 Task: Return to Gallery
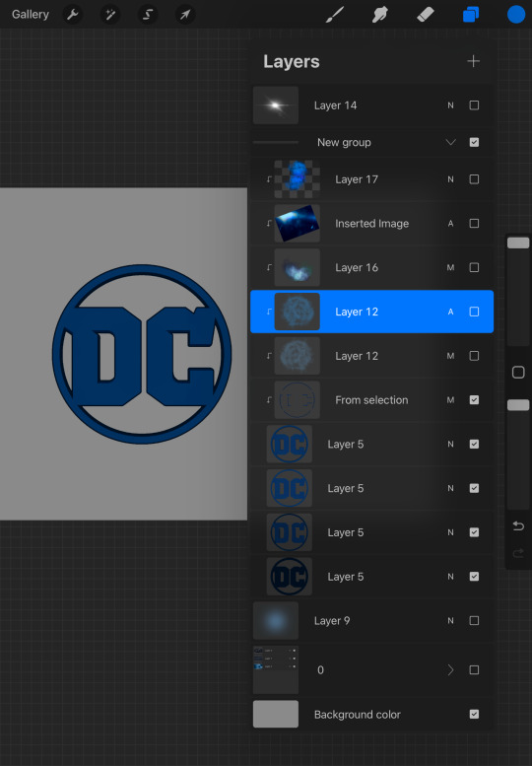click(31, 14)
